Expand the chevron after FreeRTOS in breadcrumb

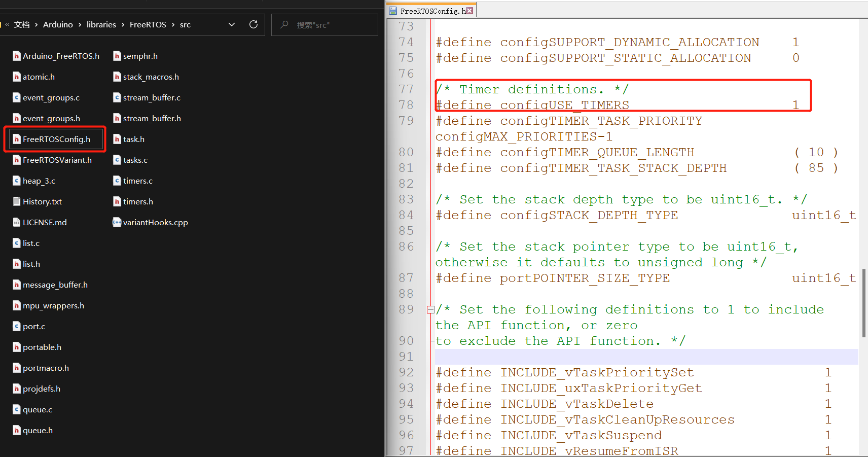click(173, 24)
